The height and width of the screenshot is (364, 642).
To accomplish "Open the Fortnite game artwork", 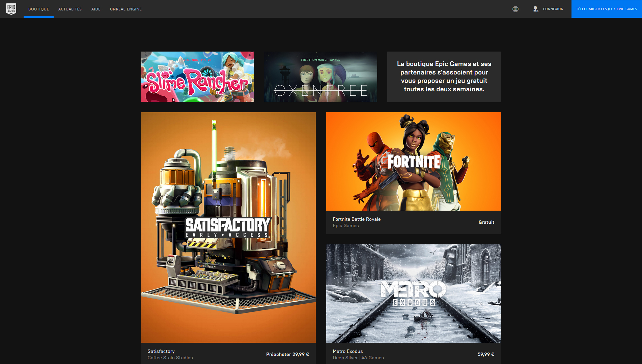I will click(x=414, y=161).
